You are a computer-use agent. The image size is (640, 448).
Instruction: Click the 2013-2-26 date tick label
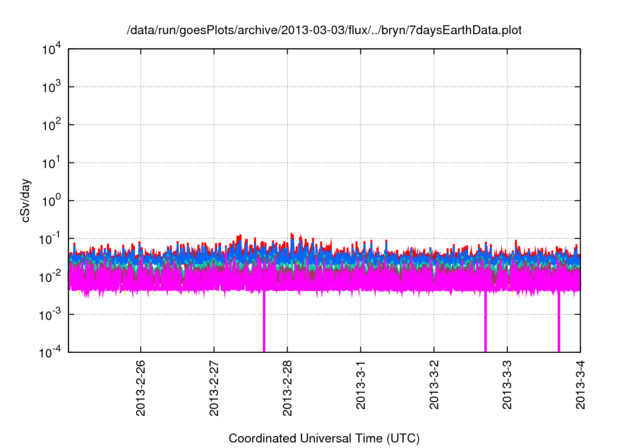pos(140,388)
